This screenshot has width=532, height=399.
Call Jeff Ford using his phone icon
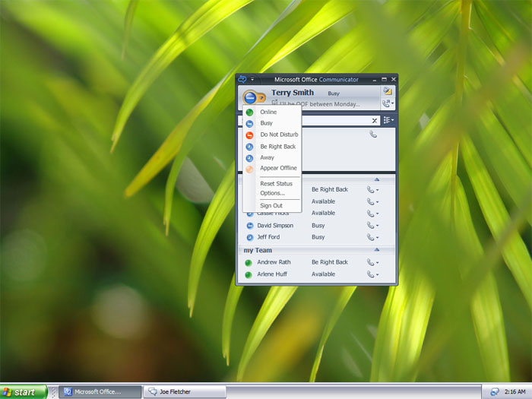pos(371,237)
